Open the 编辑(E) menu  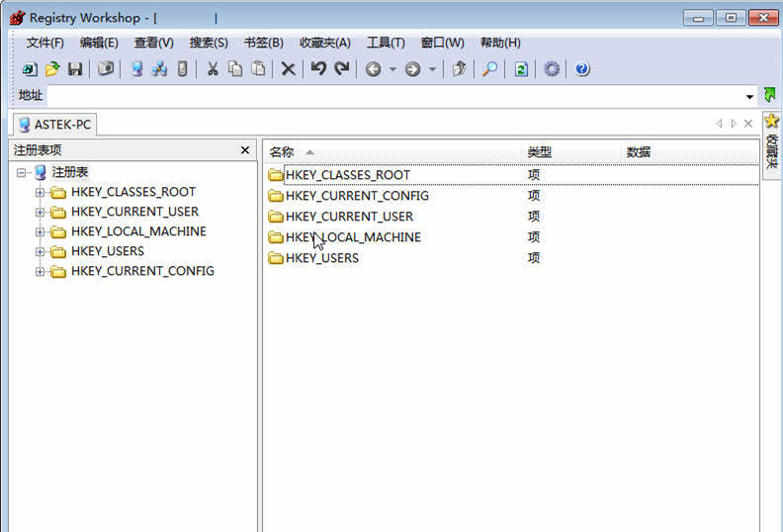[99, 43]
